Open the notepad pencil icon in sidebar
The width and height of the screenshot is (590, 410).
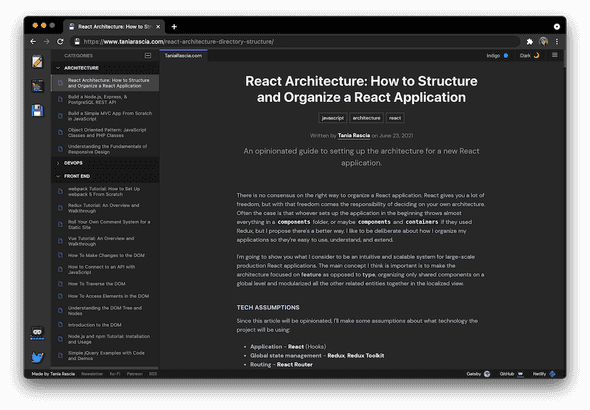(37, 62)
